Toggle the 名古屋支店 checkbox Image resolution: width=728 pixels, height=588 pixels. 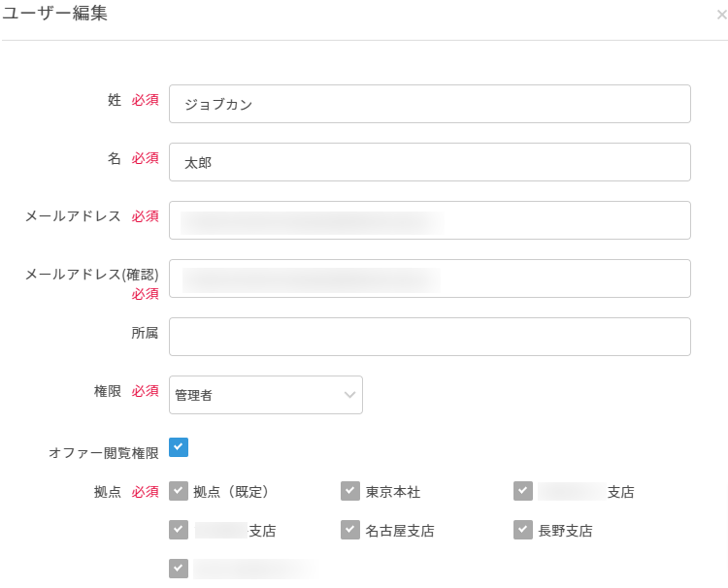350,530
